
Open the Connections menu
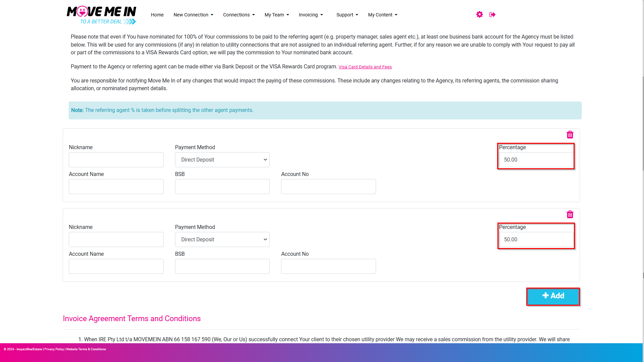coord(239,15)
